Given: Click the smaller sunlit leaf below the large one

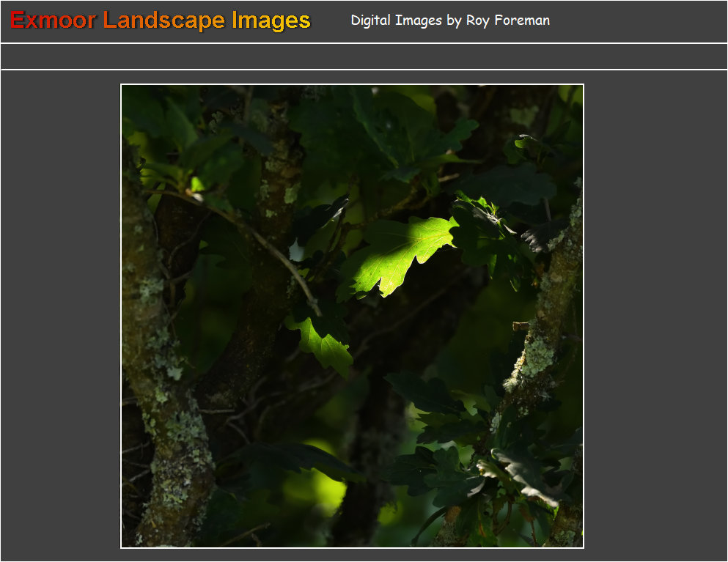Looking at the screenshot, I should click(324, 345).
